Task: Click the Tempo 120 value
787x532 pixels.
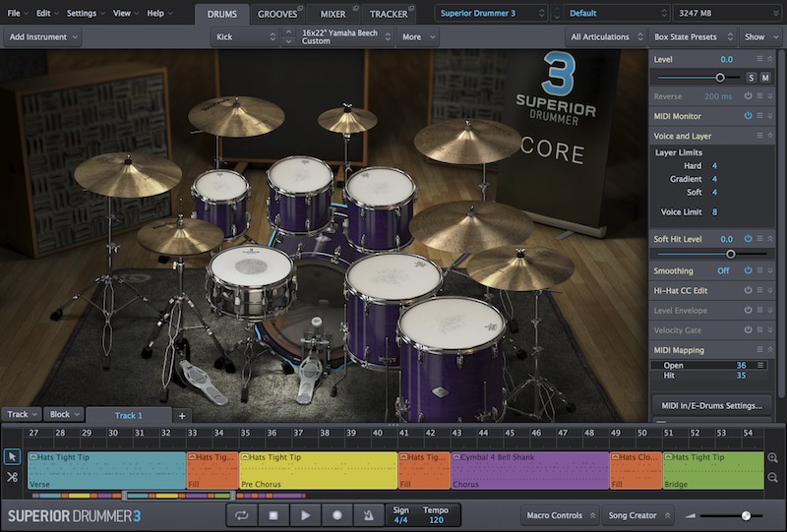Action: coord(436,520)
